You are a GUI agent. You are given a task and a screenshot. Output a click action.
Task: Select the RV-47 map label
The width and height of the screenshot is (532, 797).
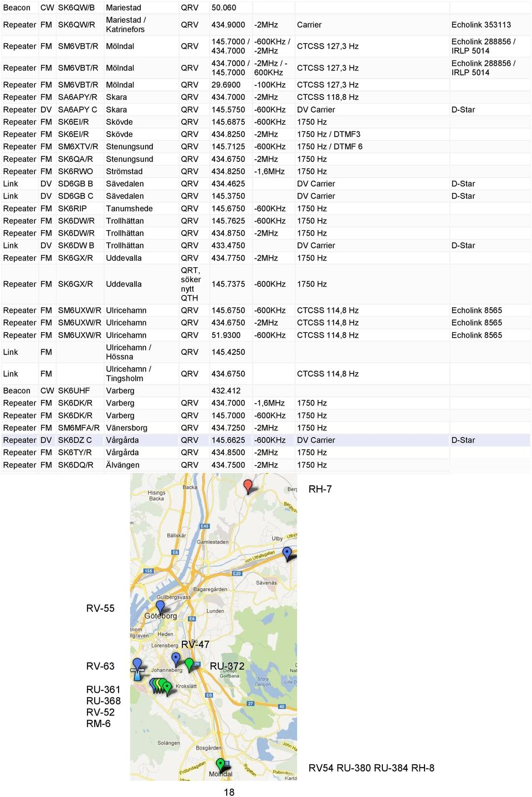196,644
